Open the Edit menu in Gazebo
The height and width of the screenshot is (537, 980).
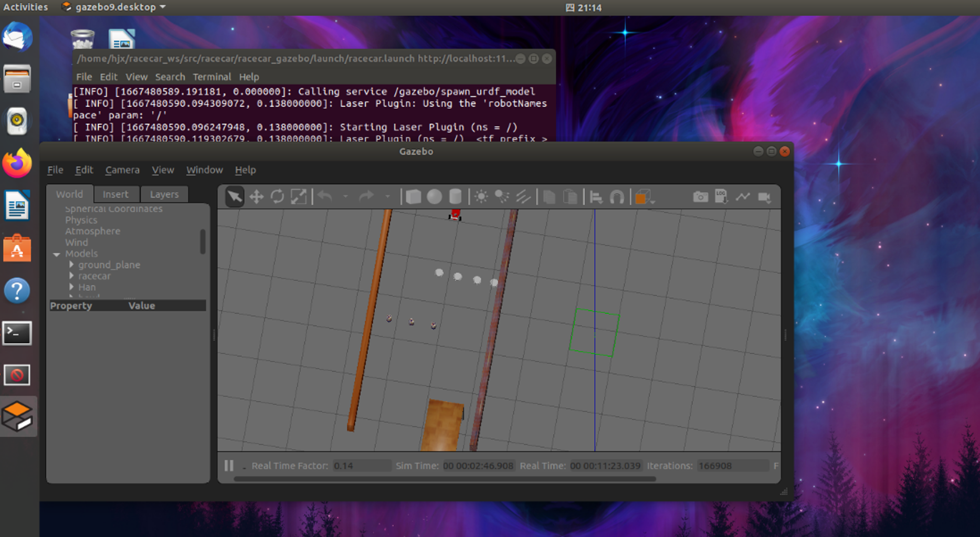[x=84, y=170]
